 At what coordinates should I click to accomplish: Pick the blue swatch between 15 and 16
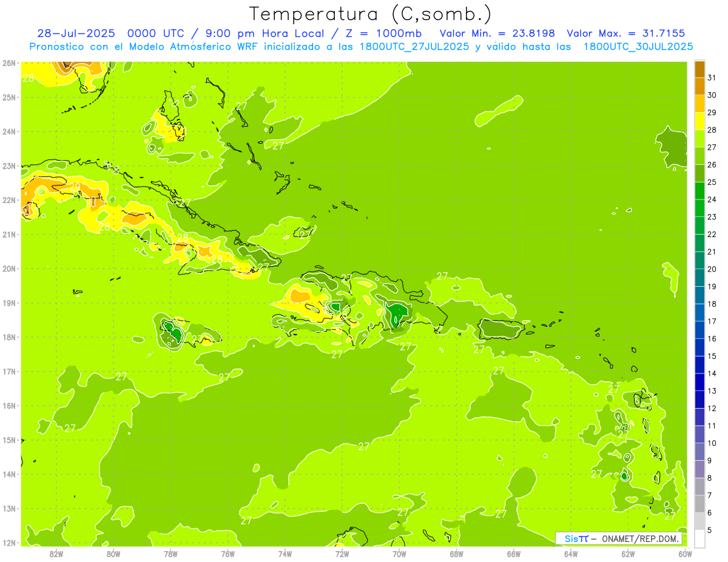click(x=699, y=347)
